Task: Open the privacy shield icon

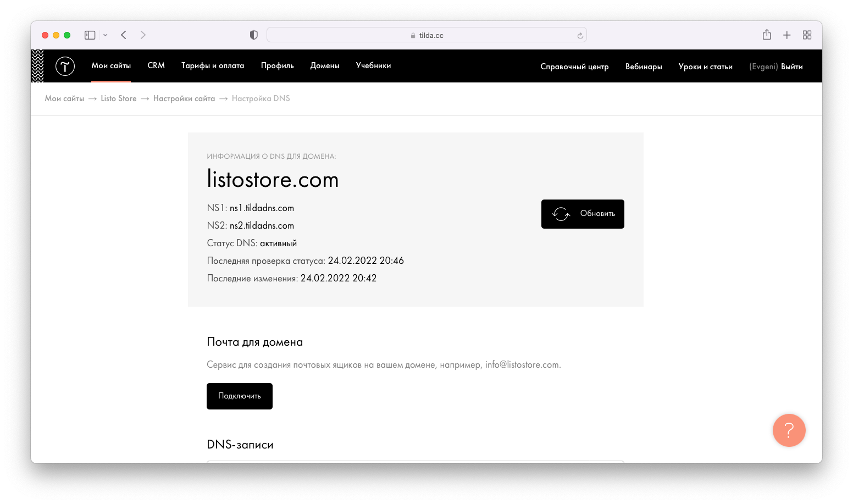Action: coord(253,35)
